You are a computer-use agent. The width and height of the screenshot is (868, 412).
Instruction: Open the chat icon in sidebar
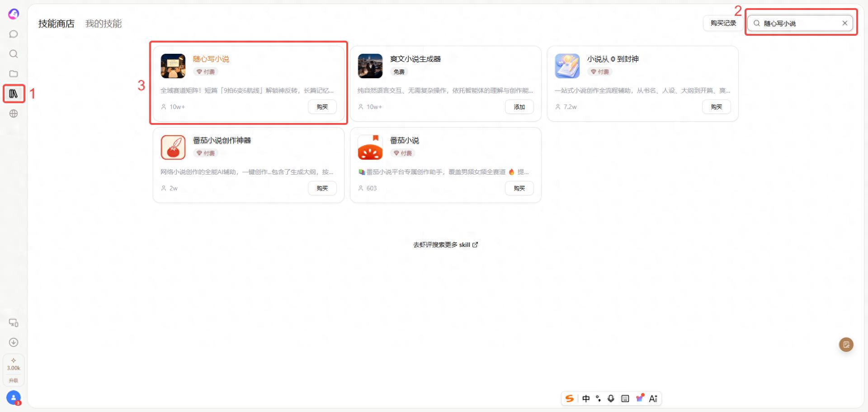14,34
